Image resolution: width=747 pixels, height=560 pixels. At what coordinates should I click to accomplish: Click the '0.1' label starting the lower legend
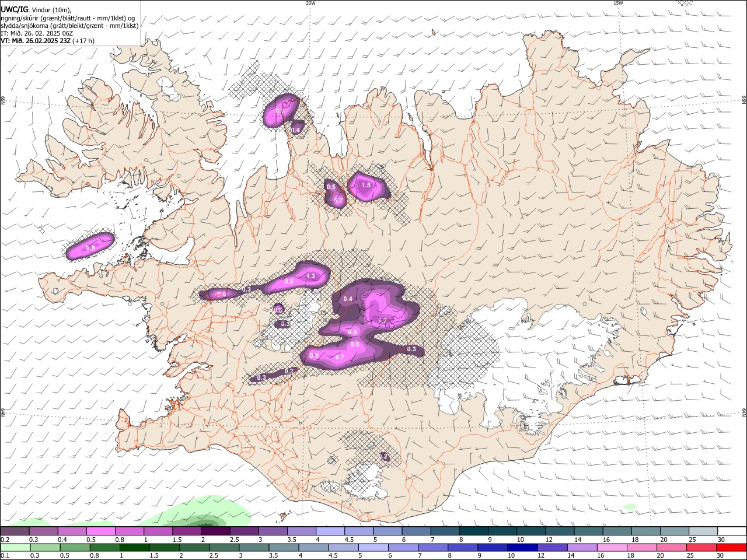point(4,556)
